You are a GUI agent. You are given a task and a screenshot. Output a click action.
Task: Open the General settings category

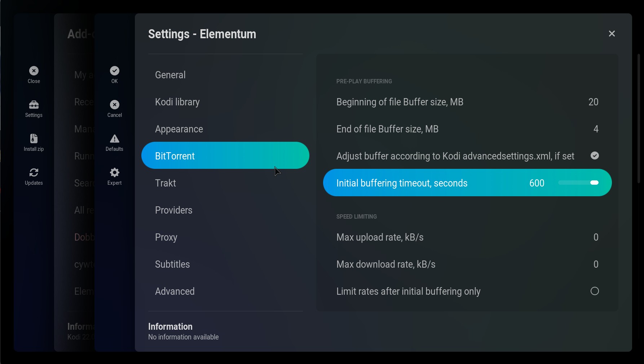point(170,75)
